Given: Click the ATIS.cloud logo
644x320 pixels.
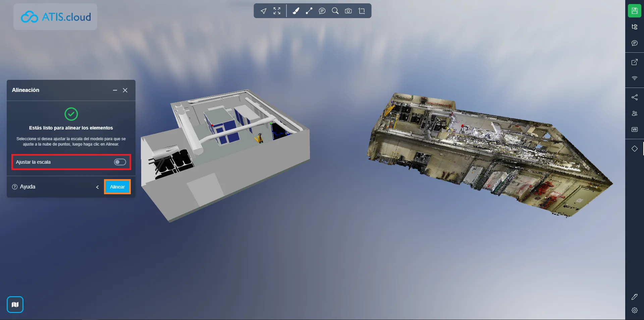Looking at the screenshot, I should [x=56, y=17].
